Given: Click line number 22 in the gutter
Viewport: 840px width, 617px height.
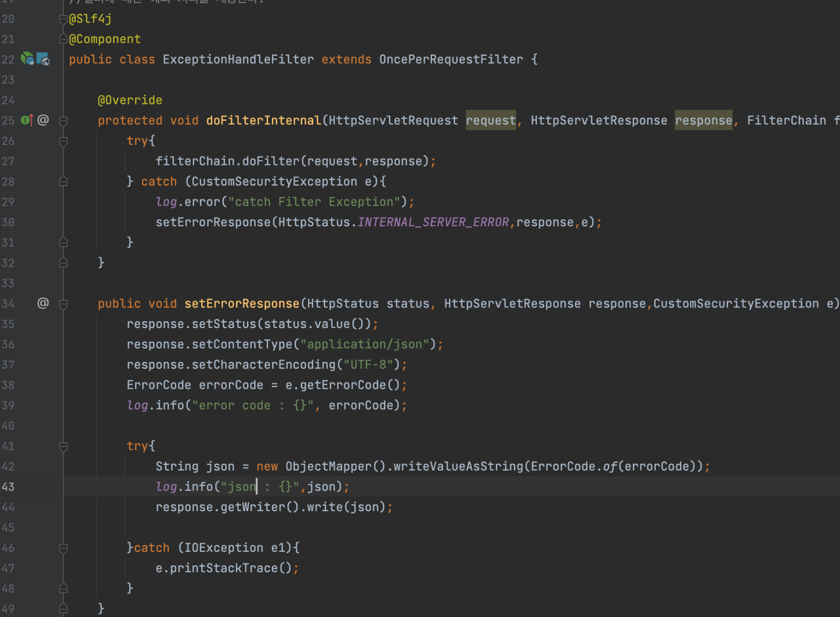Looking at the screenshot, I should 8,60.
